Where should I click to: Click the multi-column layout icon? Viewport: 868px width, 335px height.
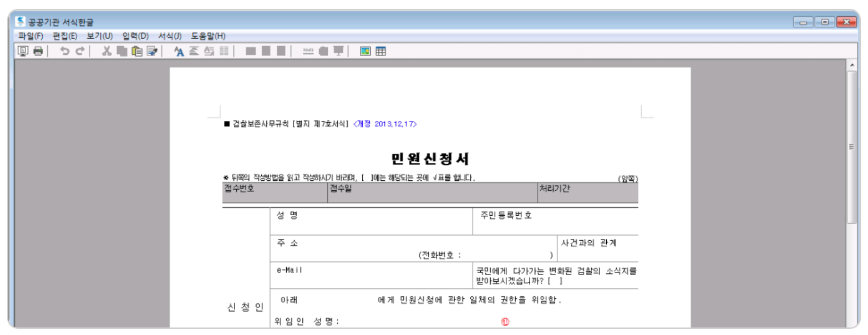(224, 51)
